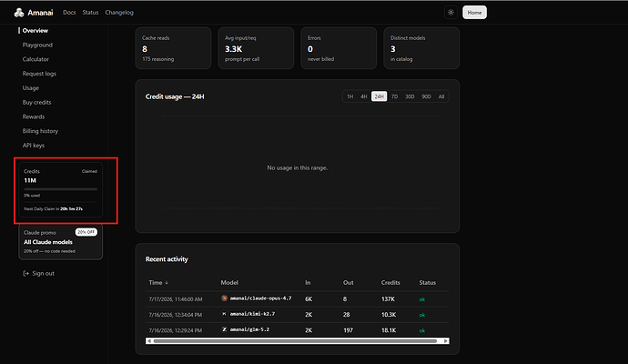Open Buy credits in the sidebar

coord(36,103)
